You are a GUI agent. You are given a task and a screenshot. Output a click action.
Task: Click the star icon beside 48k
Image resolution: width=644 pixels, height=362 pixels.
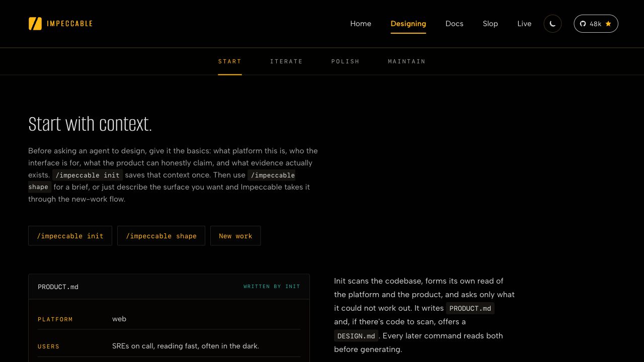tap(608, 24)
